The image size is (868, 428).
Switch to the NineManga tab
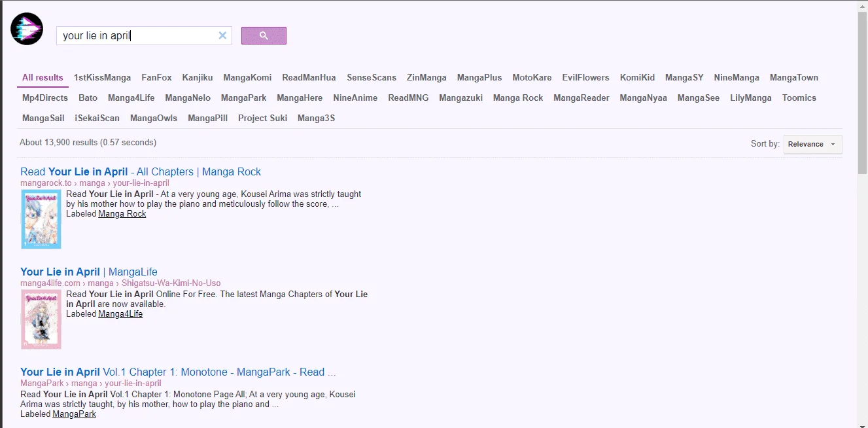click(x=737, y=77)
